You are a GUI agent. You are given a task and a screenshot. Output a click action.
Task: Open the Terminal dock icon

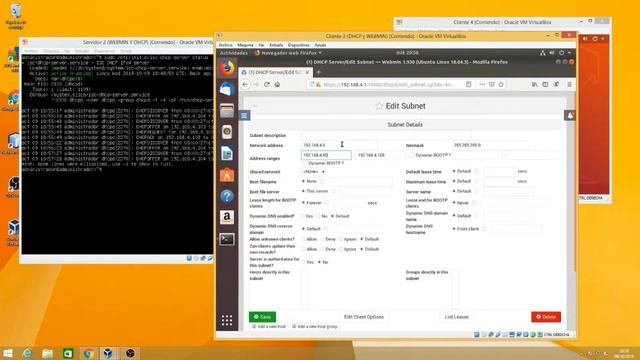227,239
